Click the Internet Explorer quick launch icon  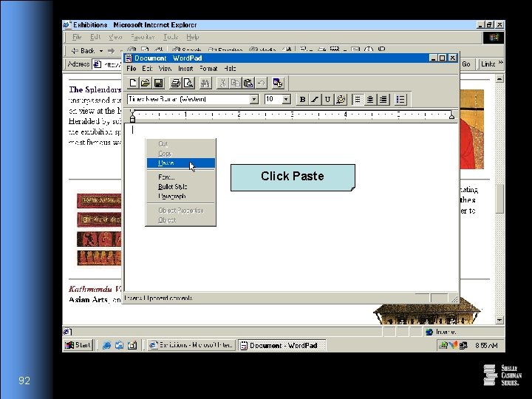click(106, 345)
